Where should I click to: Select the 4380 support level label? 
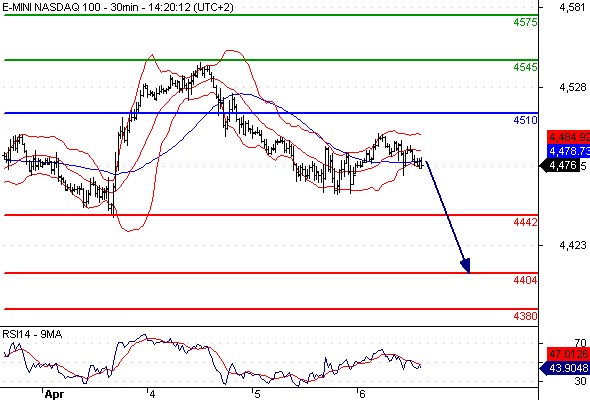pos(525,316)
